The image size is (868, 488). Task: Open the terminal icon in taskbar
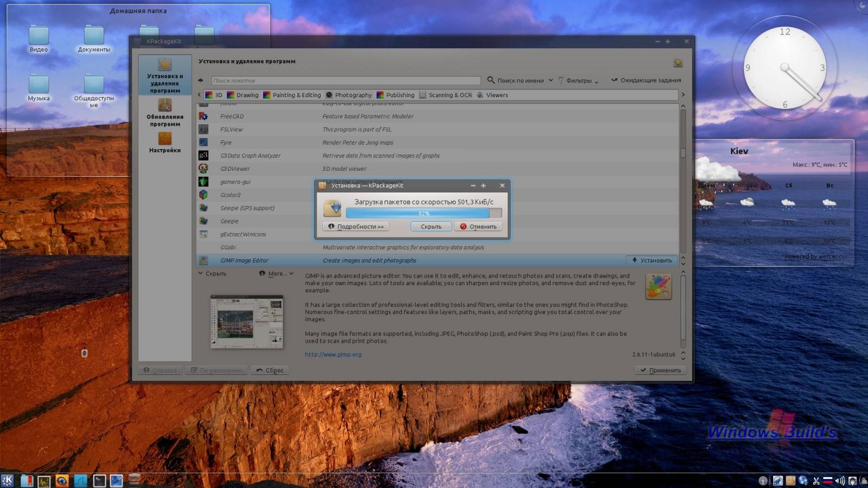coord(99,480)
